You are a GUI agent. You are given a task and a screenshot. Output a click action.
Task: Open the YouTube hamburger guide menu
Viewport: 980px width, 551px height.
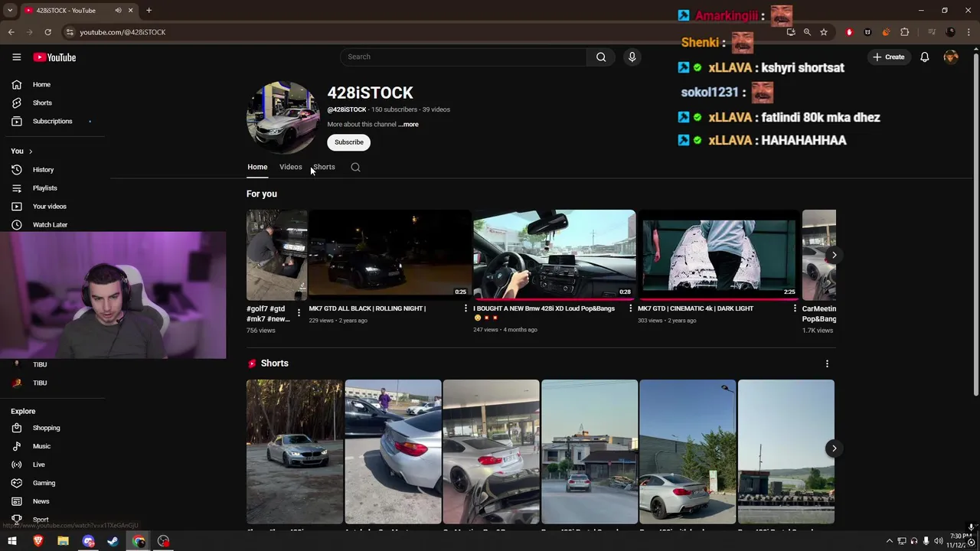pos(16,57)
